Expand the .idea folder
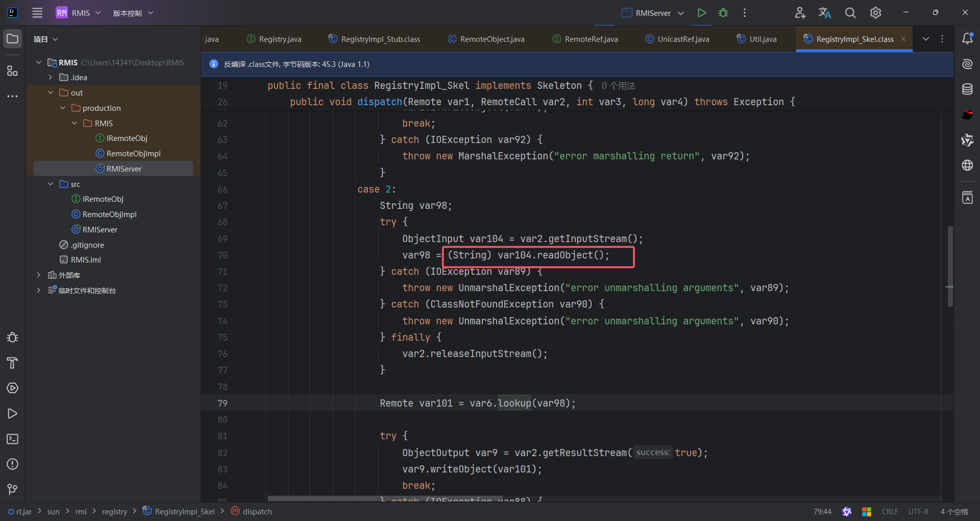This screenshot has height=521, width=980. [51, 77]
